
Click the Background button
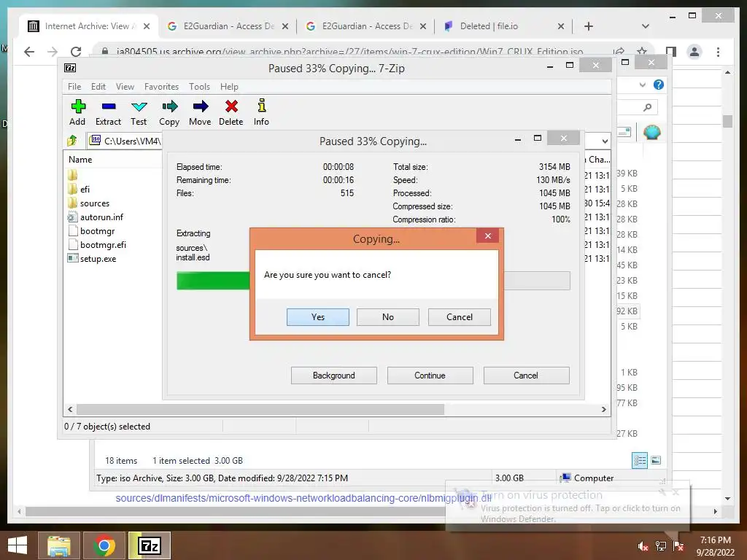click(334, 376)
